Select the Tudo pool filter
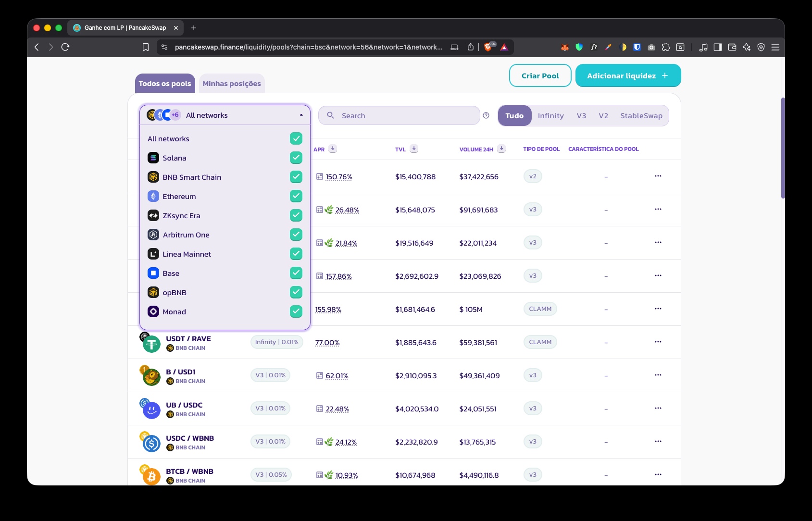Screen dimensions: 812x521 coord(514,116)
